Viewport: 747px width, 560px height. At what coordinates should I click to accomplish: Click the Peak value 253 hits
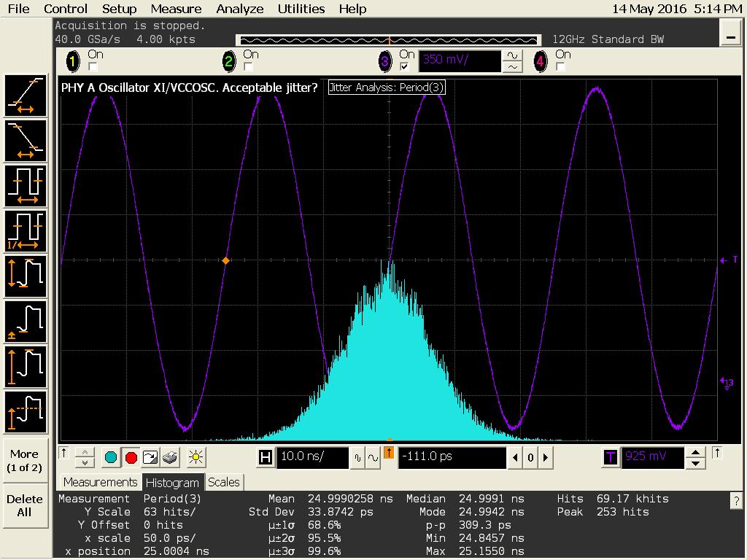pyautogui.click(x=623, y=513)
